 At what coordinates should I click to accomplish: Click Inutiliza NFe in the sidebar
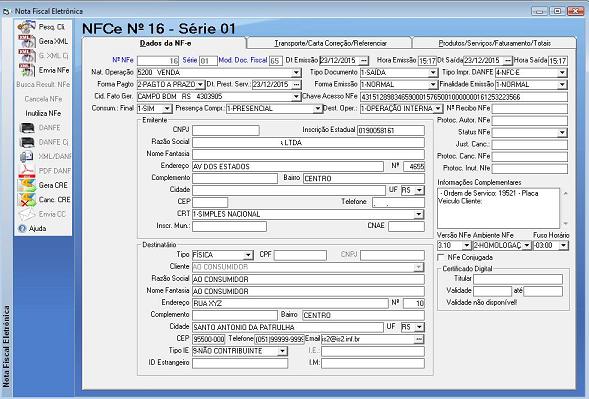(43, 113)
